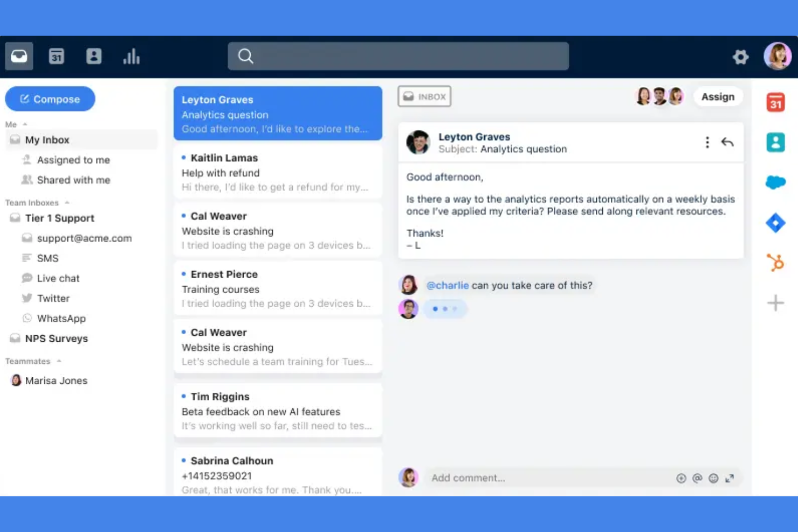Insert an emoji into the comment
This screenshot has width=798, height=532.
click(x=713, y=478)
